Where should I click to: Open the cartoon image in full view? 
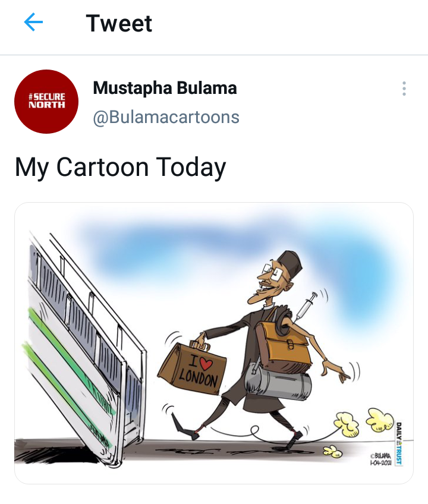[214, 343]
